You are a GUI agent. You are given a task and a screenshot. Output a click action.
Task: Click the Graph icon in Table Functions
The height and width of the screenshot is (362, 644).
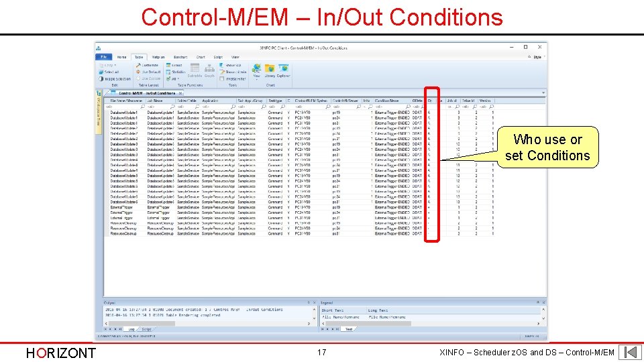coord(209,70)
